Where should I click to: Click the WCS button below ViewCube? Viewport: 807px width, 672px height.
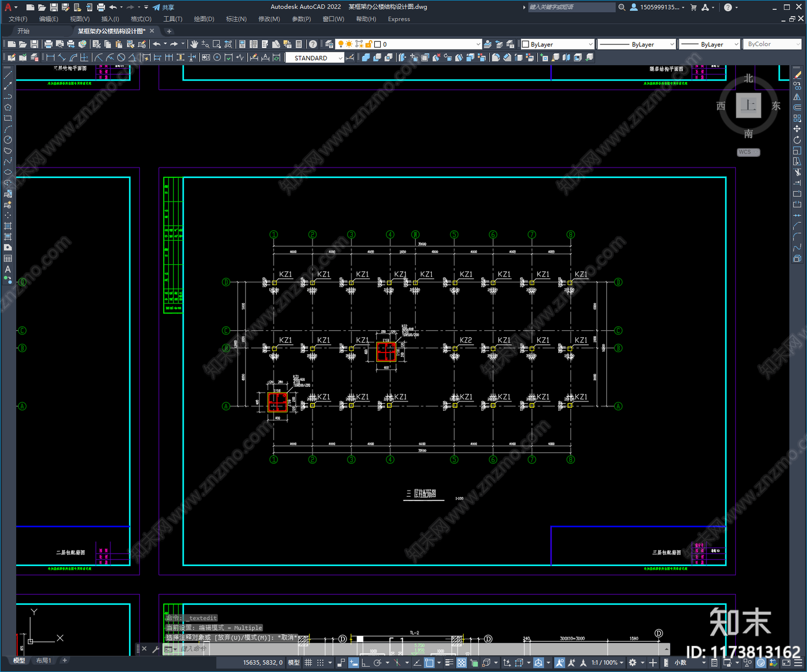pos(748,152)
